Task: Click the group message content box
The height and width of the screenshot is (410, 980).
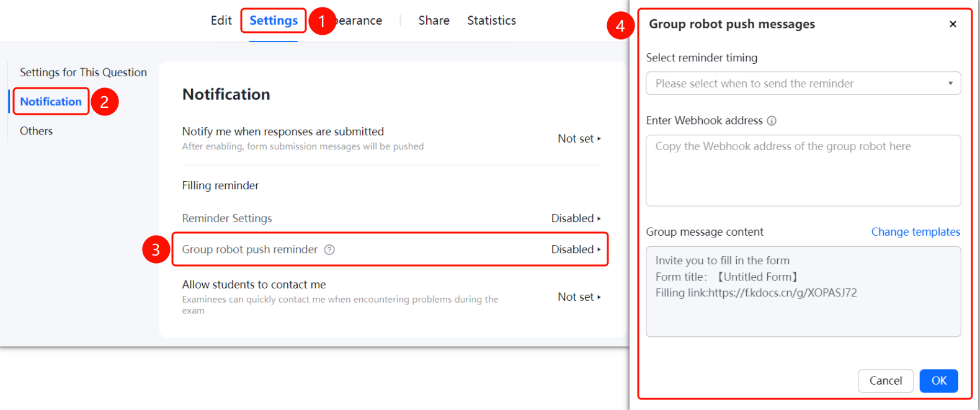Action: pyautogui.click(x=803, y=292)
